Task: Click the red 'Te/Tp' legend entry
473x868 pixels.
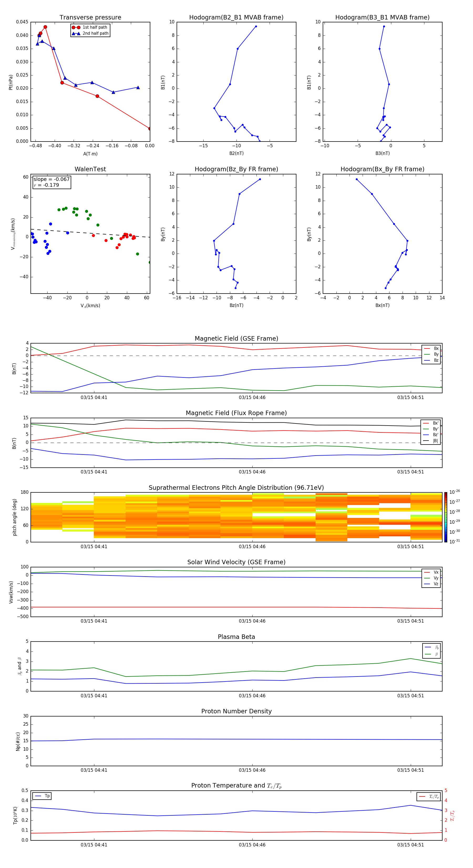Action: [429, 797]
